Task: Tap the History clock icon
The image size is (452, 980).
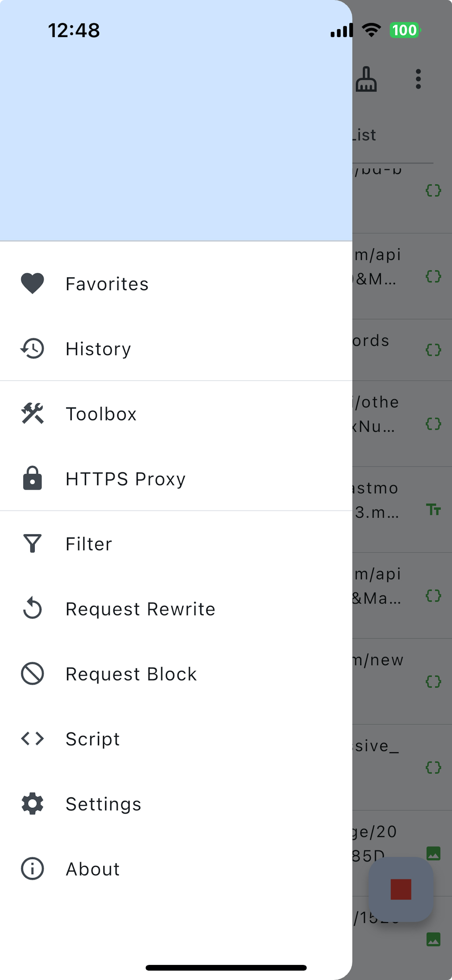Action: coord(32,348)
